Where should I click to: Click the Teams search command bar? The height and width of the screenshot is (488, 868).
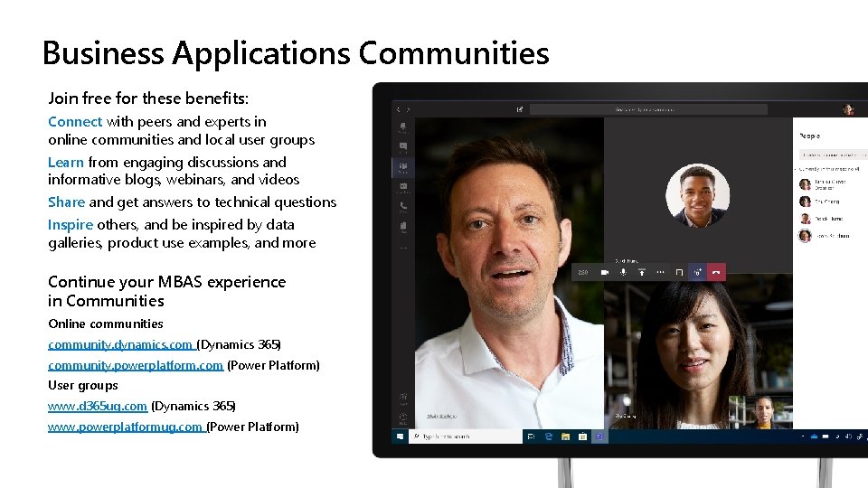(x=648, y=109)
